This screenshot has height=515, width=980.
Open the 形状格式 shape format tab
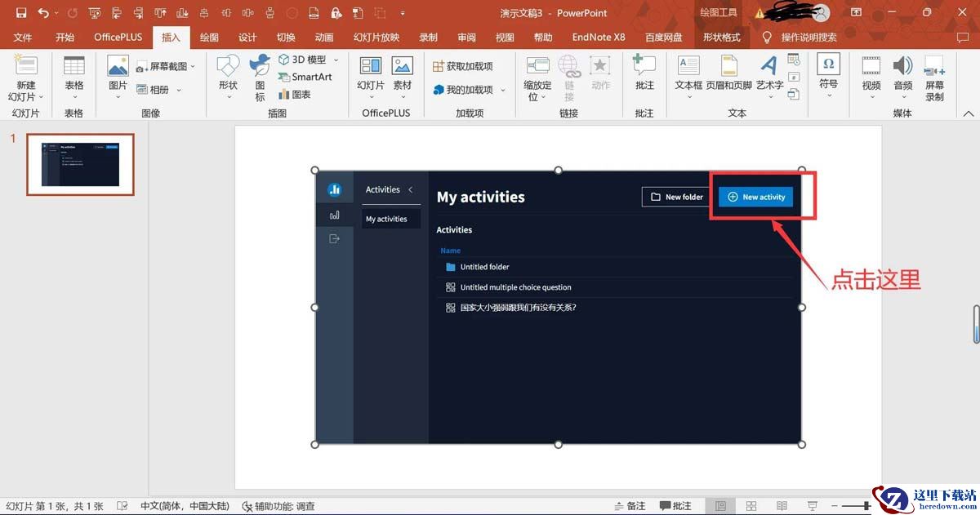coord(722,38)
